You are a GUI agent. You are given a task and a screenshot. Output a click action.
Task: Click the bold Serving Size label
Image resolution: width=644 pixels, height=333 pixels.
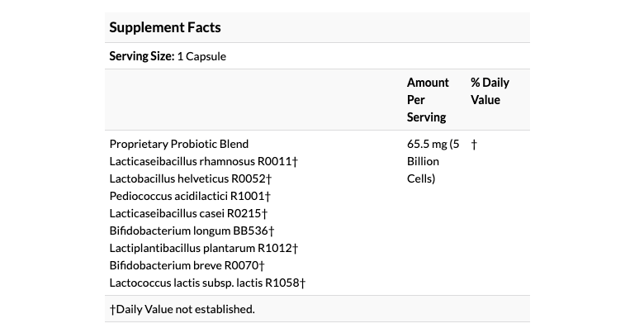[x=141, y=56]
